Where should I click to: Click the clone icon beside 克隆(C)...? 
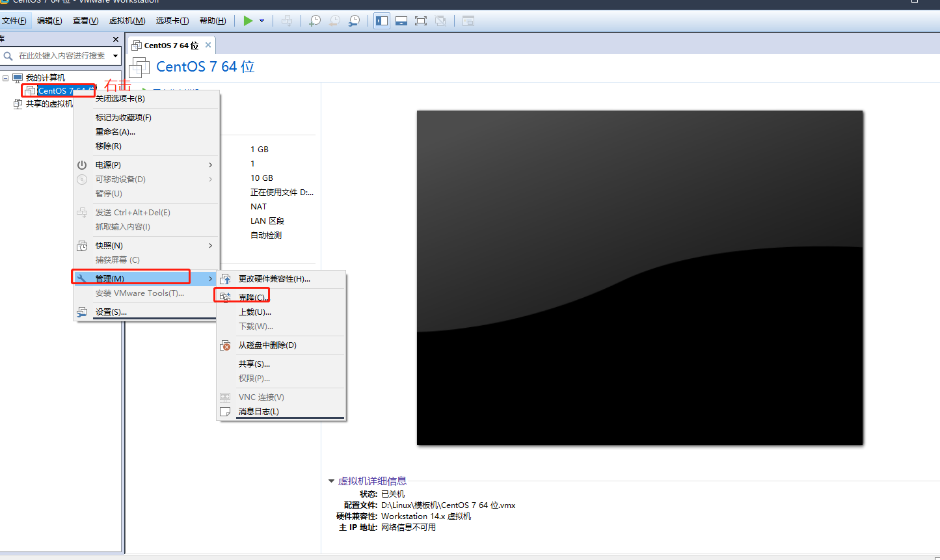coord(225,298)
